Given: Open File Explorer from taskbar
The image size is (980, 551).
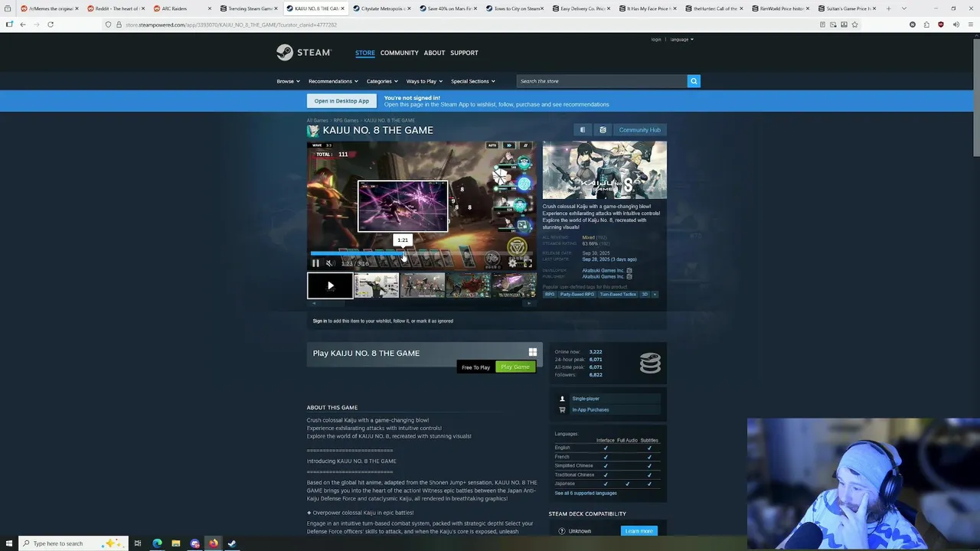Looking at the screenshot, I should 175,543.
